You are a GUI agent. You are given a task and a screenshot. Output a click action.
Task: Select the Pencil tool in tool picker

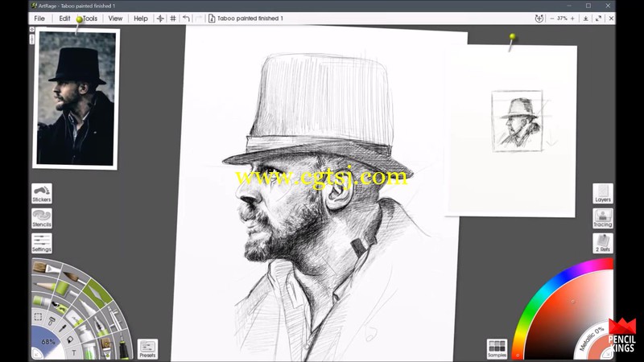point(45,286)
